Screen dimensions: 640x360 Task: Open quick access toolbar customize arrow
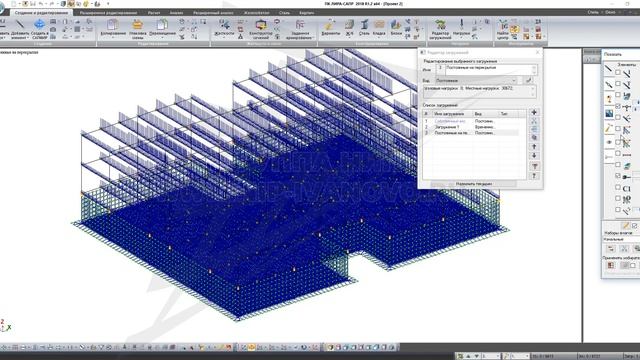pyautogui.click(x=108, y=4)
